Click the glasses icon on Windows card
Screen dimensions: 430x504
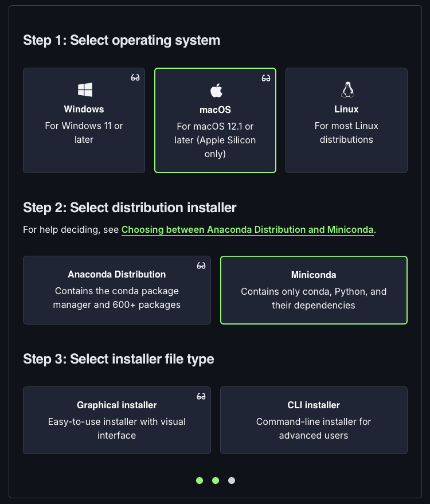tap(135, 77)
